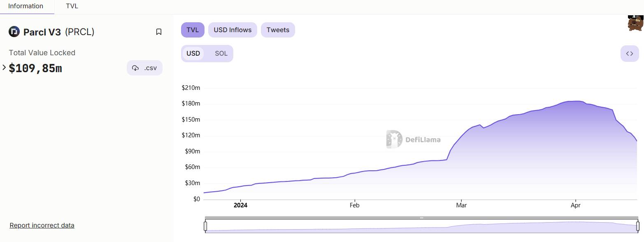The height and width of the screenshot is (242, 644).
Task: Toggle the USD Inflows chart series
Action: click(x=232, y=30)
